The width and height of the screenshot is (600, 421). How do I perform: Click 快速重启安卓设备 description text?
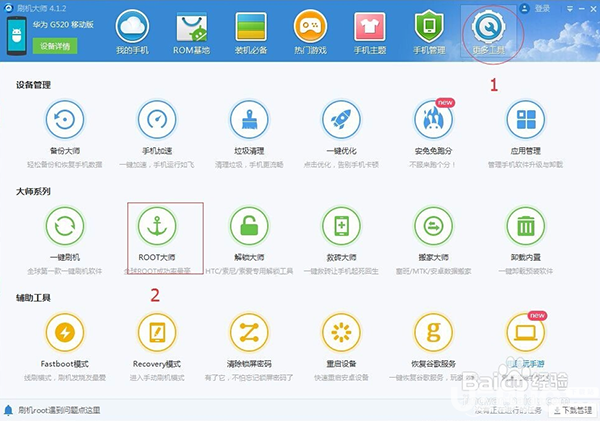[x=341, y=378]
